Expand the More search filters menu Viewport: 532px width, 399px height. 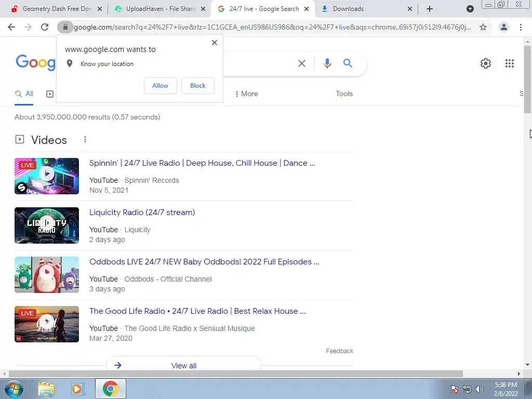[x=247, y=94]
